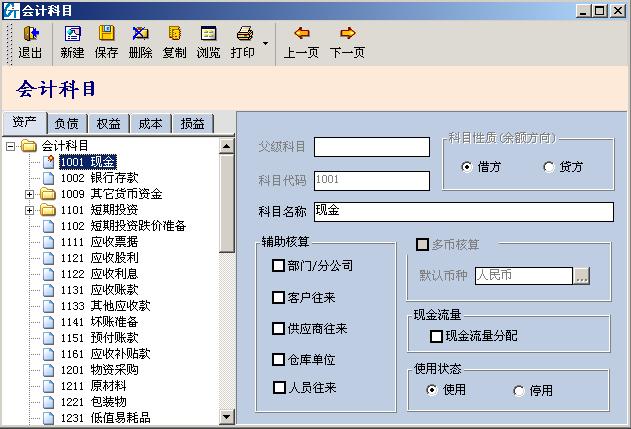Click the 删除 (delete) toolbar icon
Screen dimensions: 631x429
tap(140, 34)
